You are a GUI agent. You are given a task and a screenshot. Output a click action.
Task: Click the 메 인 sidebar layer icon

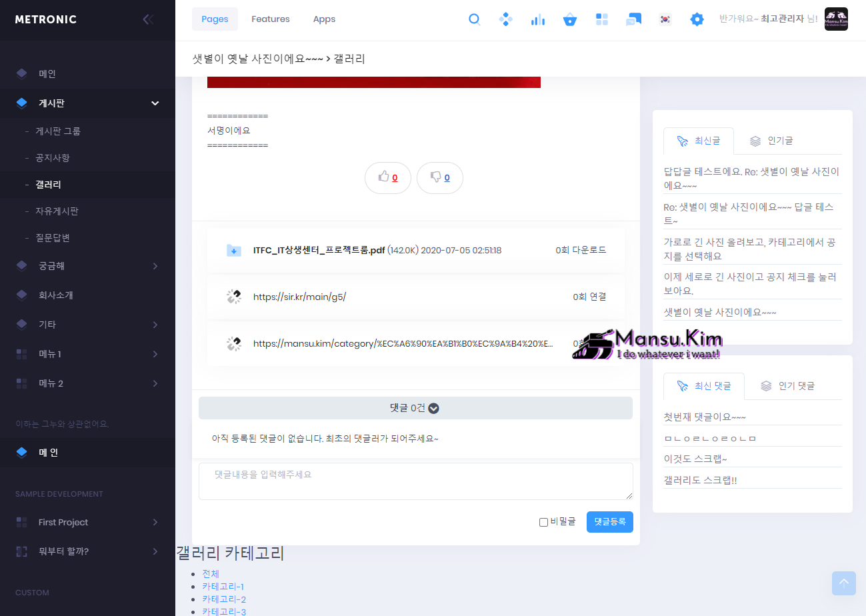point(22,453)
